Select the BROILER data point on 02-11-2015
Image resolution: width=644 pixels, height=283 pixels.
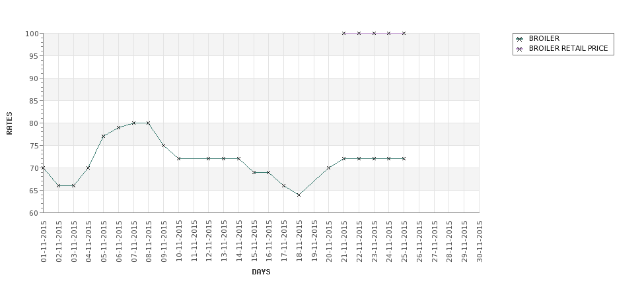click(x=58, y=186)
